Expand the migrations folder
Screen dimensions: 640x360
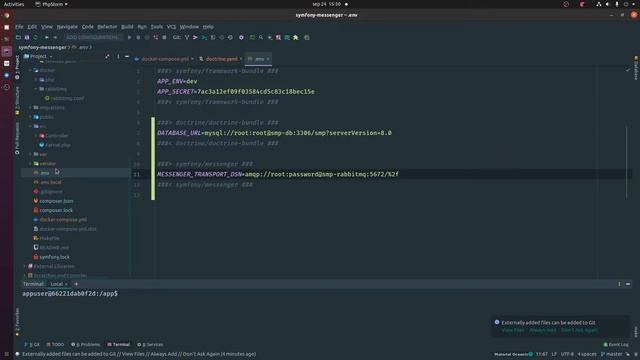(30, 107)
